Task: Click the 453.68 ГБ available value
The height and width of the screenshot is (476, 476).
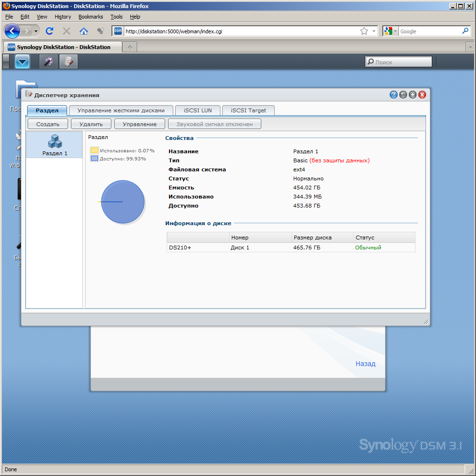Action: tap(307, 206)
